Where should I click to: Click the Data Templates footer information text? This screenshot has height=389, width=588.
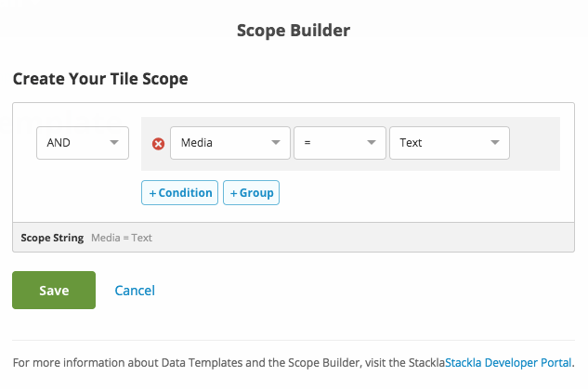point(223,362)
